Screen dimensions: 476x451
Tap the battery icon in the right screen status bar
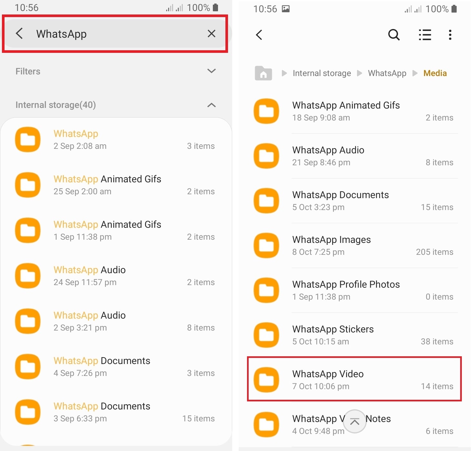click(x=454, y=9)
